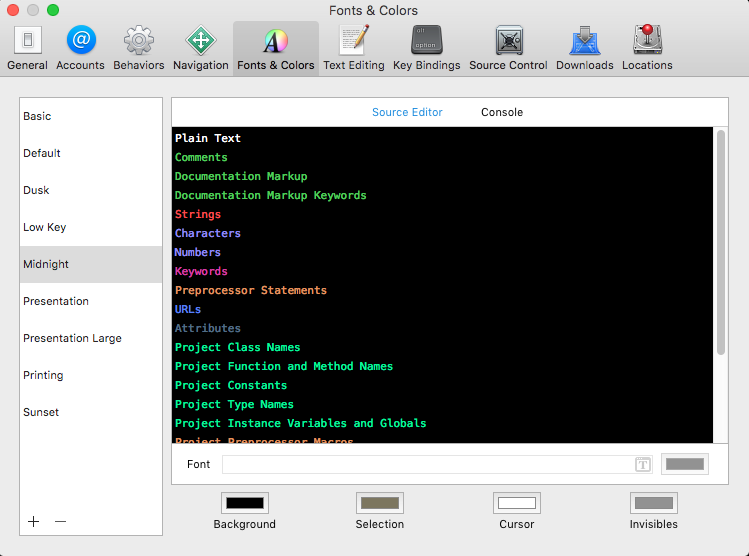Select the Keywords syntax item
The image size is (749, 556).
click(442, 271)
